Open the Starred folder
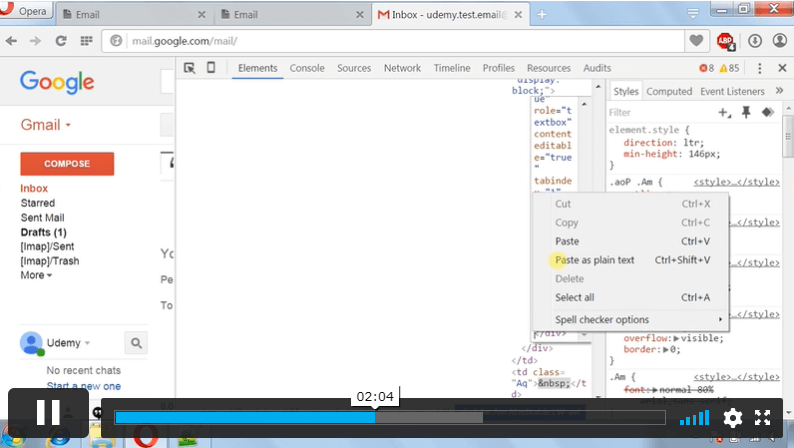The height and width of the screenshot is (448, 794). (x=37, y=203)
